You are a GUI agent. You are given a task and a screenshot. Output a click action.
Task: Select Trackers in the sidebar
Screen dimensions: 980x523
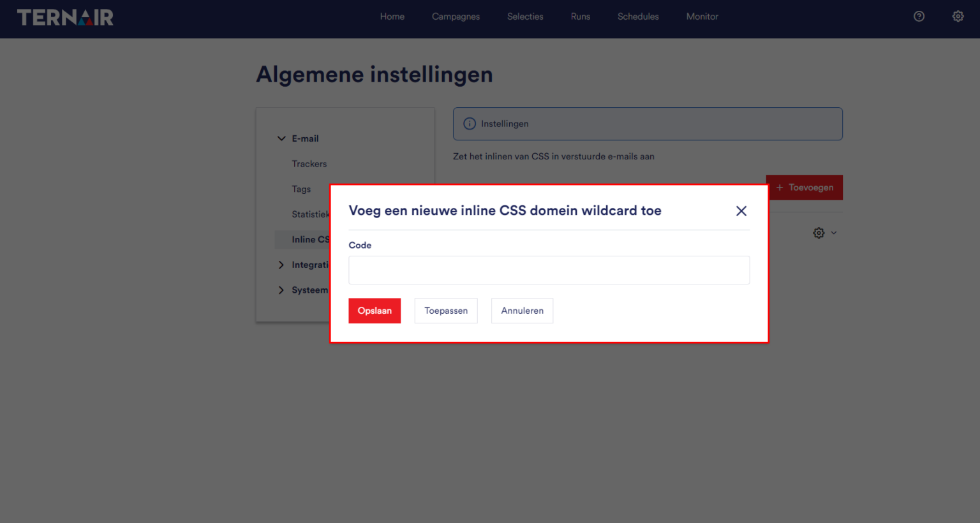coord(309,164)
